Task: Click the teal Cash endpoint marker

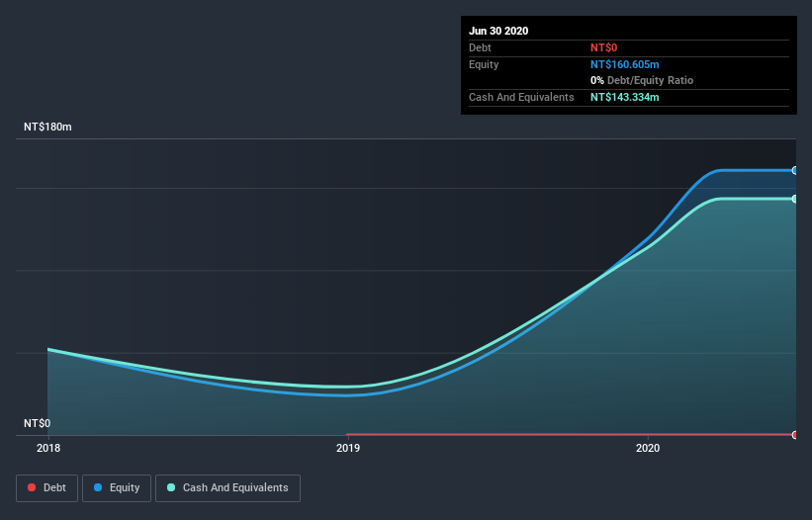Action: [x=794, y=199]
